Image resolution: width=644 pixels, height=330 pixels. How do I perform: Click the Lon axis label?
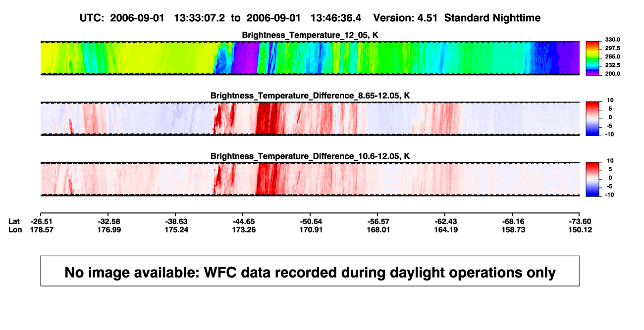pyautogui.click(x=15, y=230)
